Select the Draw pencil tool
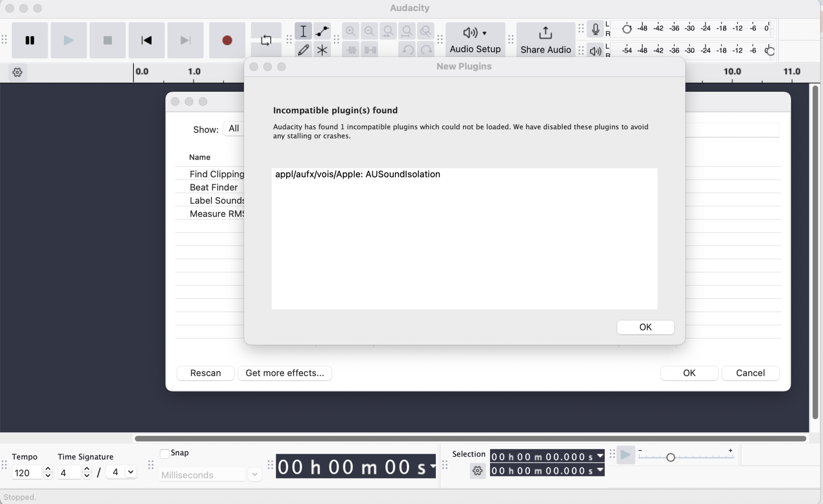823x504 pixels. coord(303,50)
